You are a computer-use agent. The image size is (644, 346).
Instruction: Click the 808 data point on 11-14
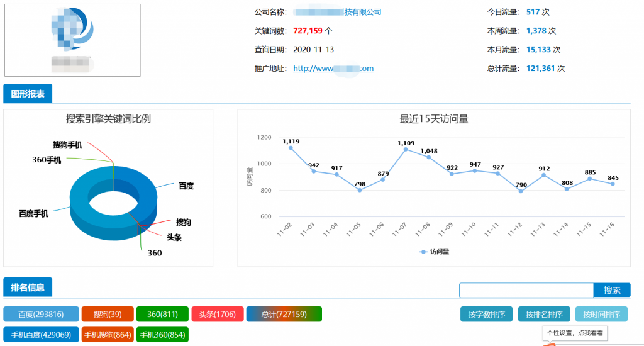click(x=567, y=189)
